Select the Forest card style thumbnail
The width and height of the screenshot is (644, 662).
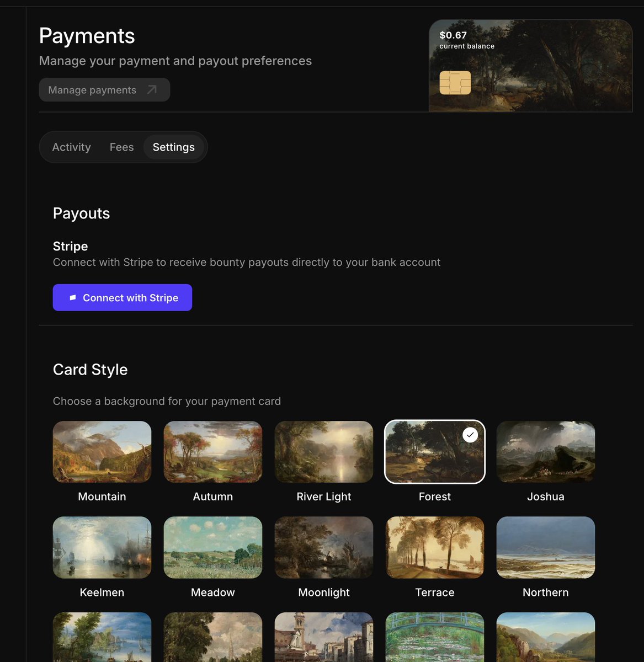[435, 452]
